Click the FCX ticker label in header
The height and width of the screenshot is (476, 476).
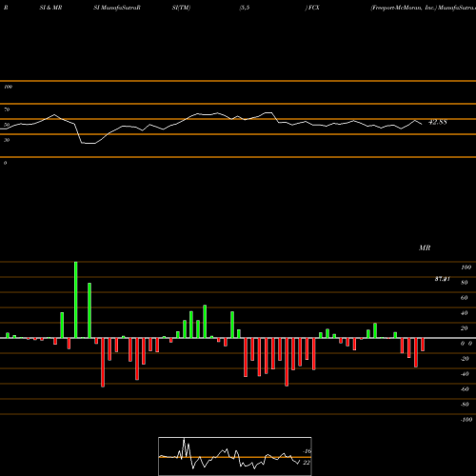click(x=313, y=8)
